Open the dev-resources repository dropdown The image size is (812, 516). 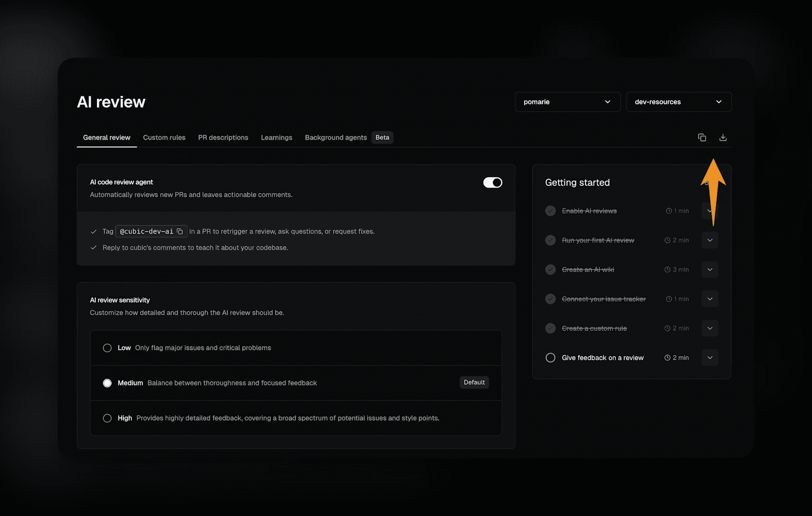click(x=679, y=102)
